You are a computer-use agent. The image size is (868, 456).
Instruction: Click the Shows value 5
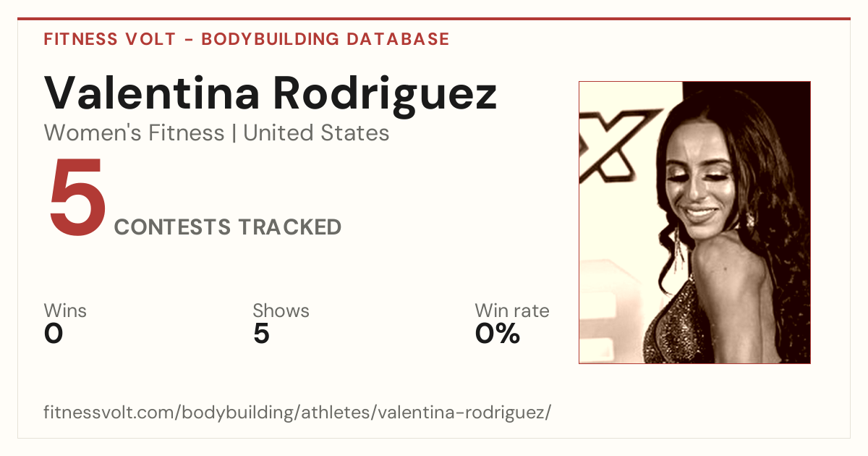tap(261, 334)
